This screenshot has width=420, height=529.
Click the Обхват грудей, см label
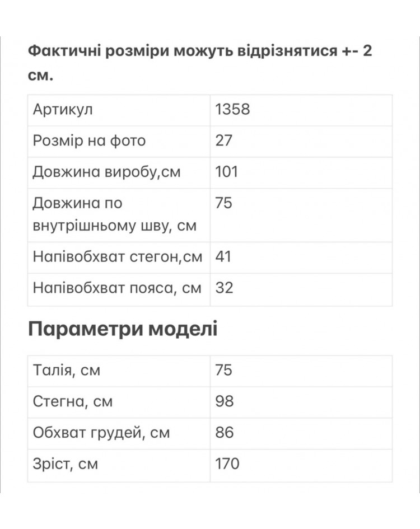[101, 433]
